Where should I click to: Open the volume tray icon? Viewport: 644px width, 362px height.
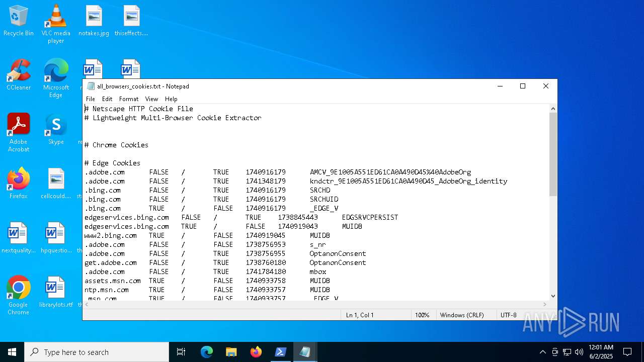pyautogui.click(x=579, y=352)
